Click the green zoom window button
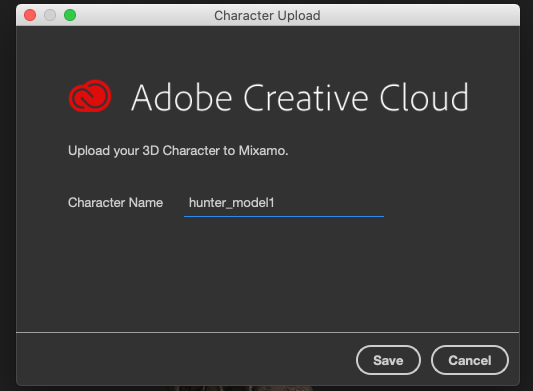This screenshot has width=533, height=391. coord(70,15)
